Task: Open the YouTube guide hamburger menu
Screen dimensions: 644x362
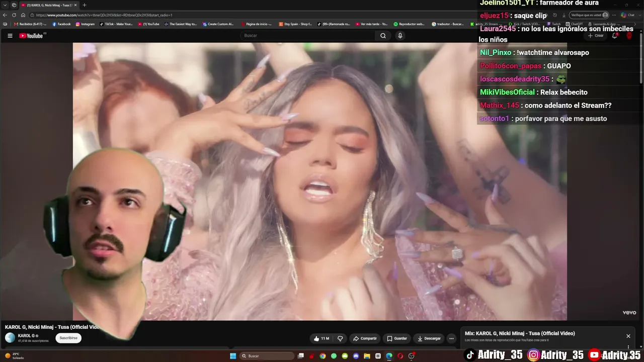Action: 10,36
